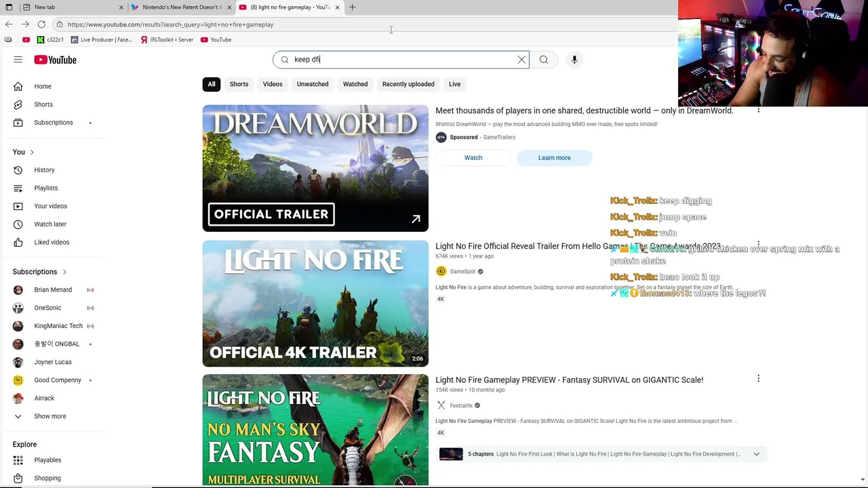Go to the YouTube logo home link
Image resolution: width=868 pixels, height=488 pixels.
tap(55, 60)
